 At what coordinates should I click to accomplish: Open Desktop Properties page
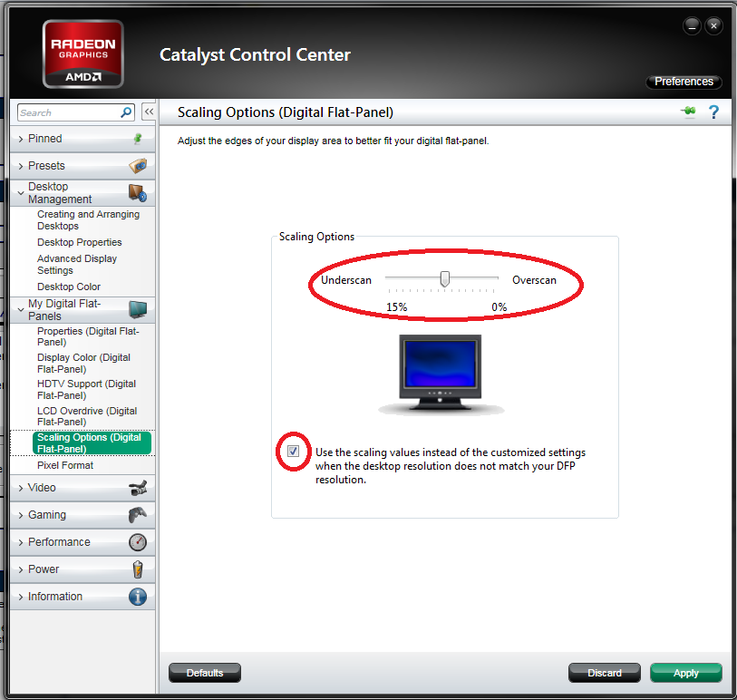coord(80,242)
